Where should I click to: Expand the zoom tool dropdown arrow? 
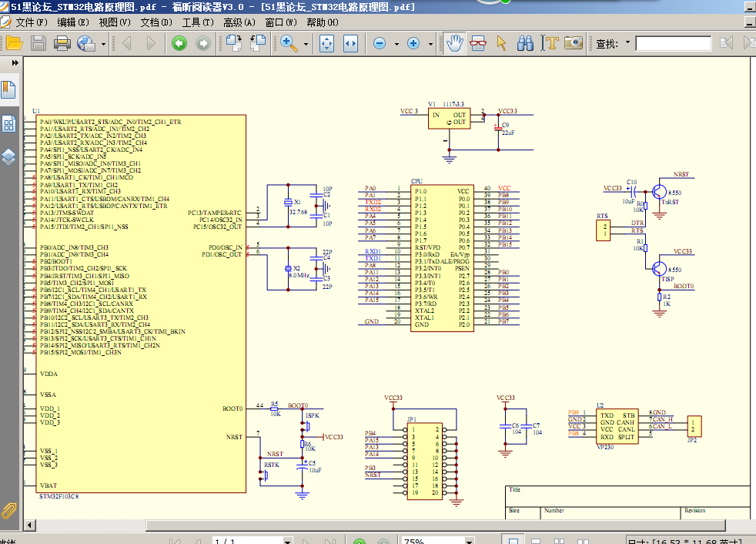point(306,44)
